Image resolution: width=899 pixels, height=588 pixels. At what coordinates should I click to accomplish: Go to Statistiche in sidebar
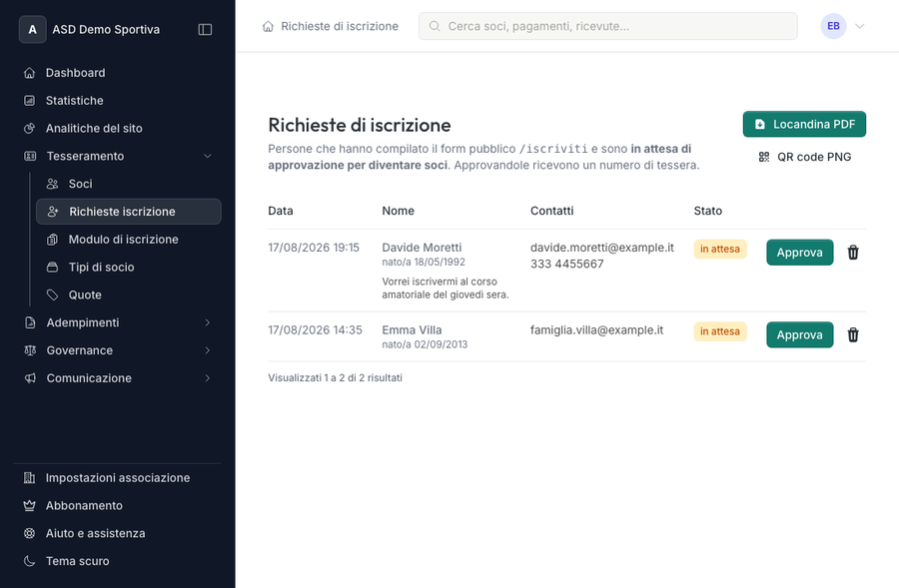pos(118,100)
